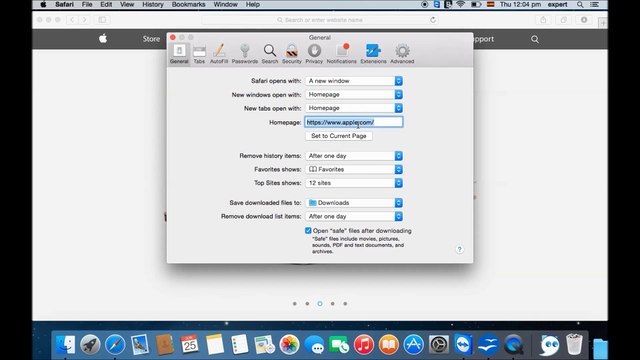Open the History menu

pyautogui.click(x=153, y=4)
